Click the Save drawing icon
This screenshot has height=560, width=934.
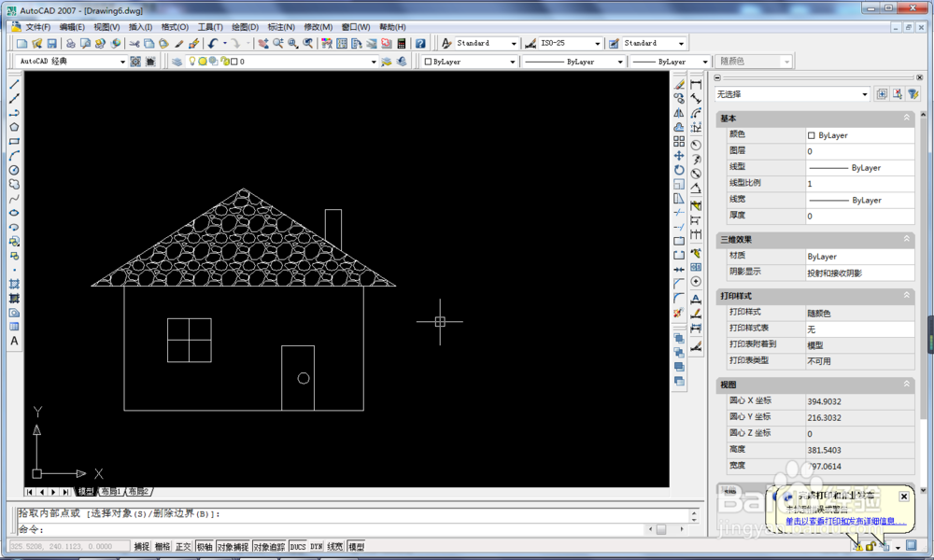pyautogui.click(x=51, y=44)
